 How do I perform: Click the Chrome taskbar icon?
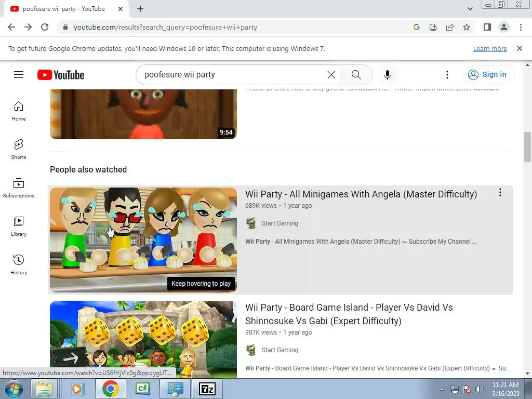pos(110,389)
